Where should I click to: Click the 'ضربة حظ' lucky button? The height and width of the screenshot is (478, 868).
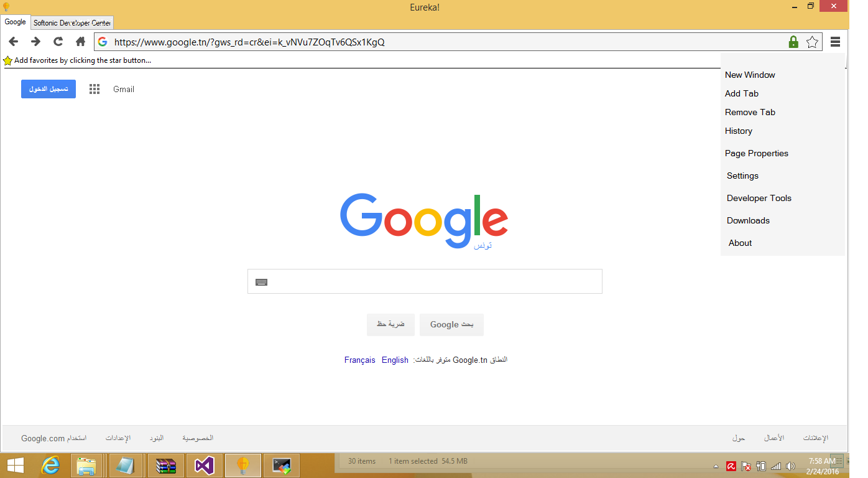390,324
